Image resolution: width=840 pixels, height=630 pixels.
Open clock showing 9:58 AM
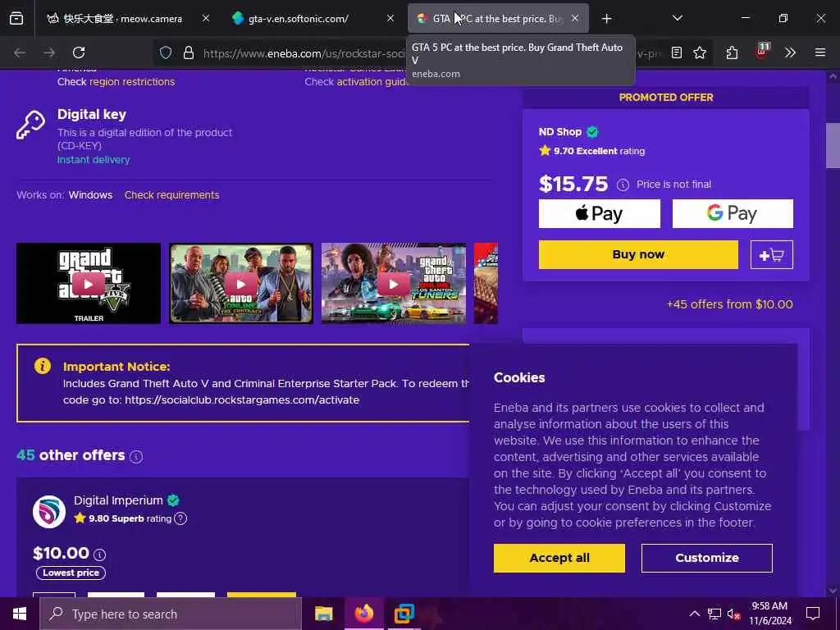click(x=769, y=614)
